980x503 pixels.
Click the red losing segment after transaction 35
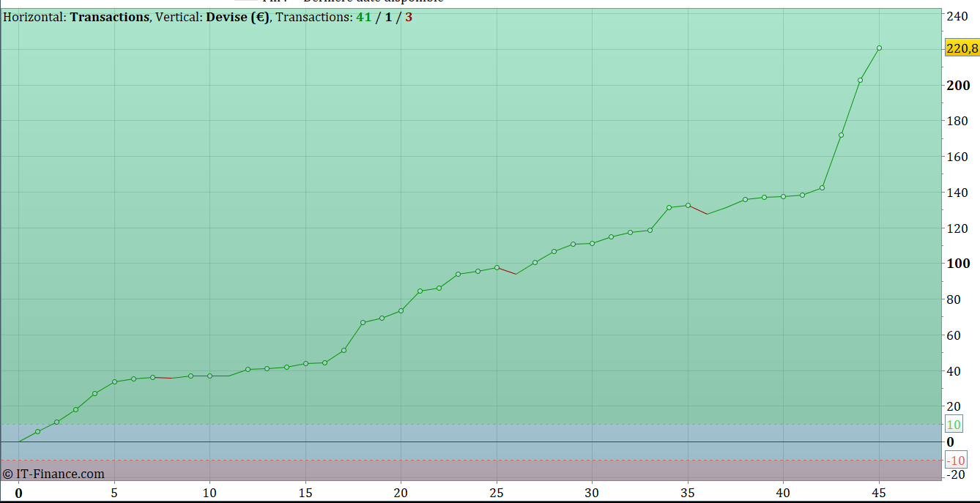697,210
